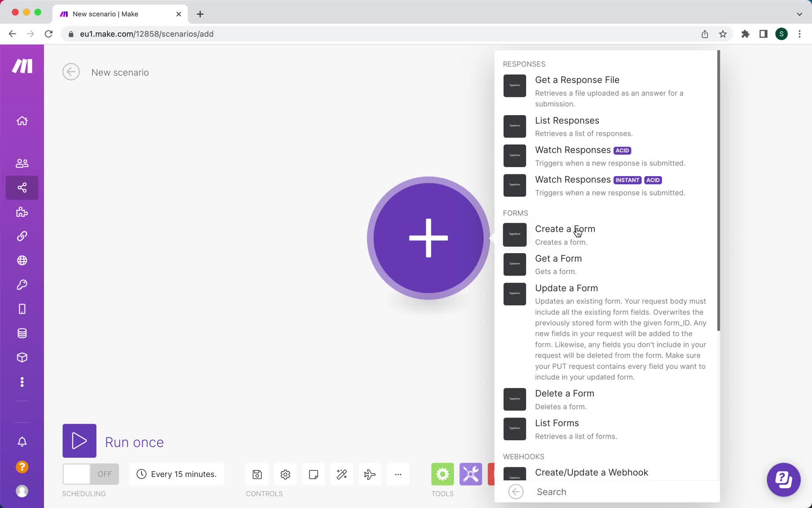Select the templates icon in left sidebar
This screenshot has height=508, width=812.
pos(22,211)
